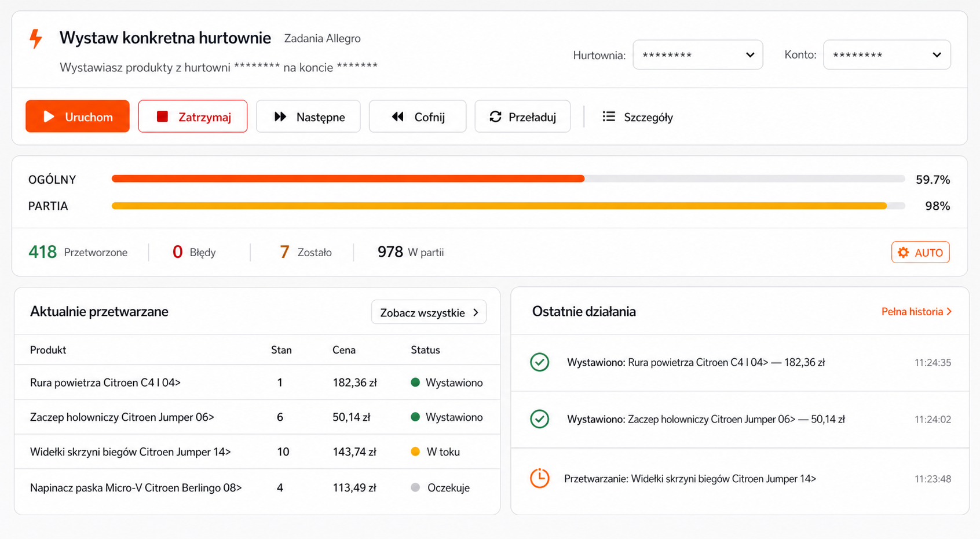Skip forward with Następne button
The width and height of the screenshot is (980, 539).
308,116
